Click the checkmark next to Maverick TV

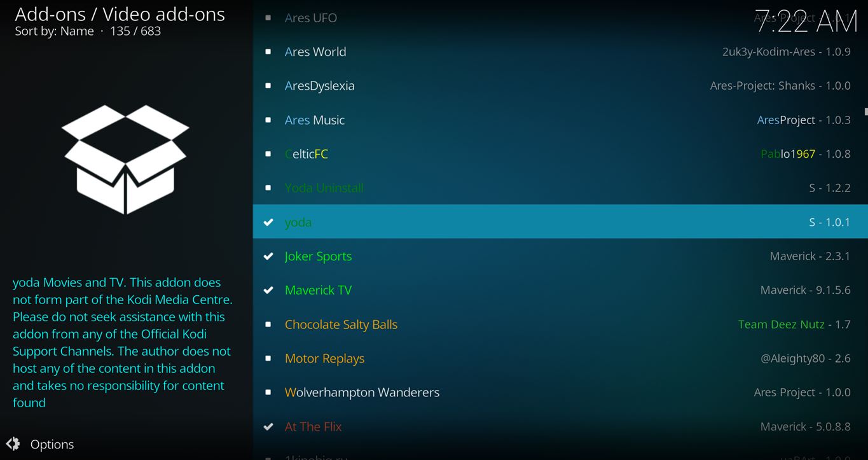[268, 290]
